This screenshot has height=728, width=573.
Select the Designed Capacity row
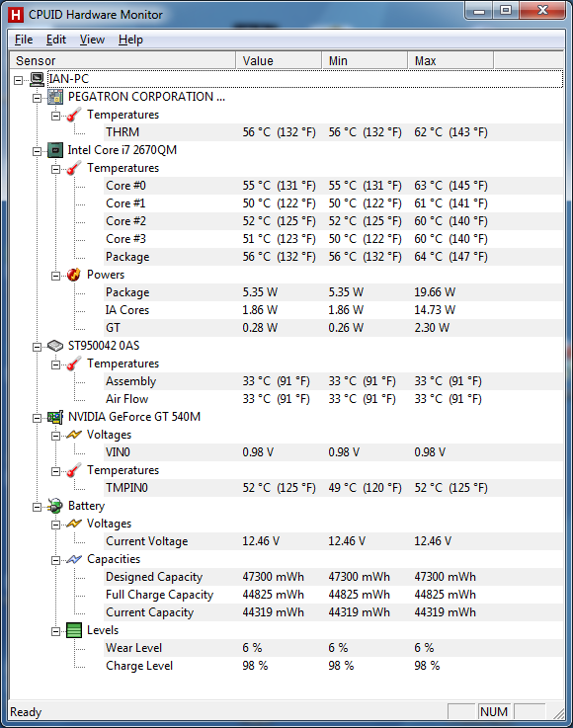pos(333,577)
